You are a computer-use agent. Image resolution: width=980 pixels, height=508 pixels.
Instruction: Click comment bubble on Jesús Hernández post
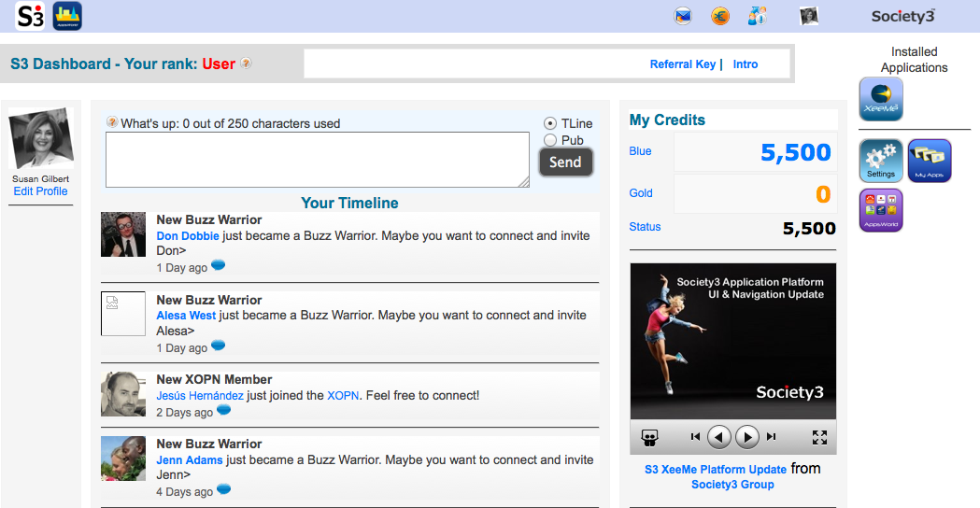224,410
